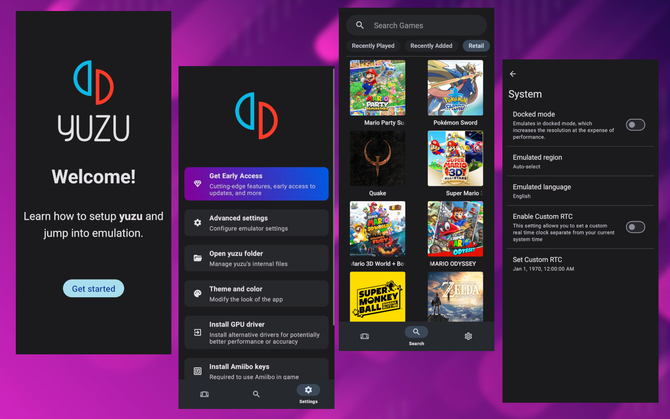670x419 pixels.
Task: Open the Zelda game cover
Action: 455,297
